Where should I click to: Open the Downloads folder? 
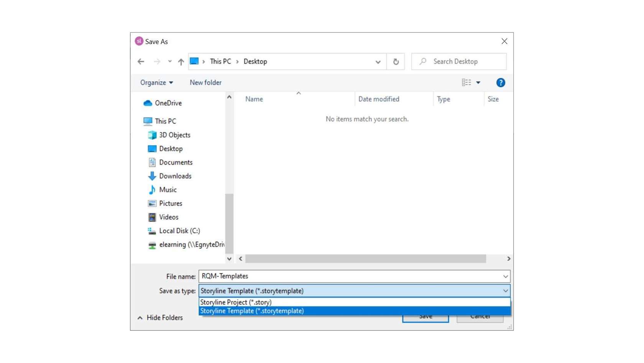(x=175, y=176)
